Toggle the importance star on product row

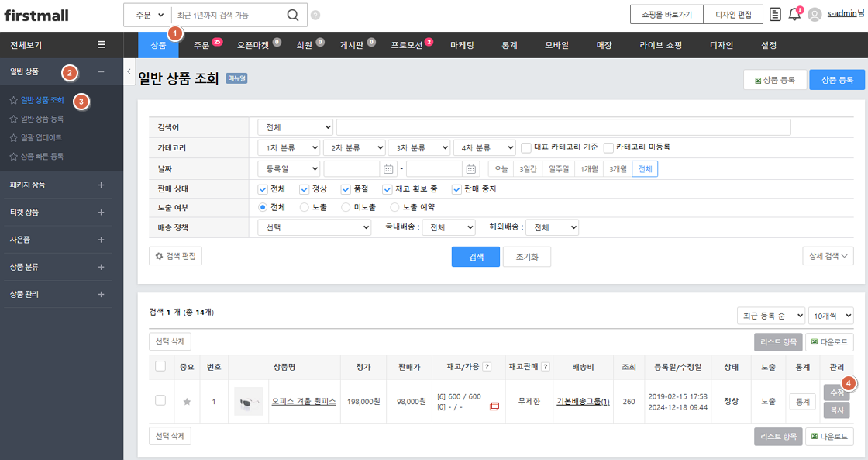point(187,402)
